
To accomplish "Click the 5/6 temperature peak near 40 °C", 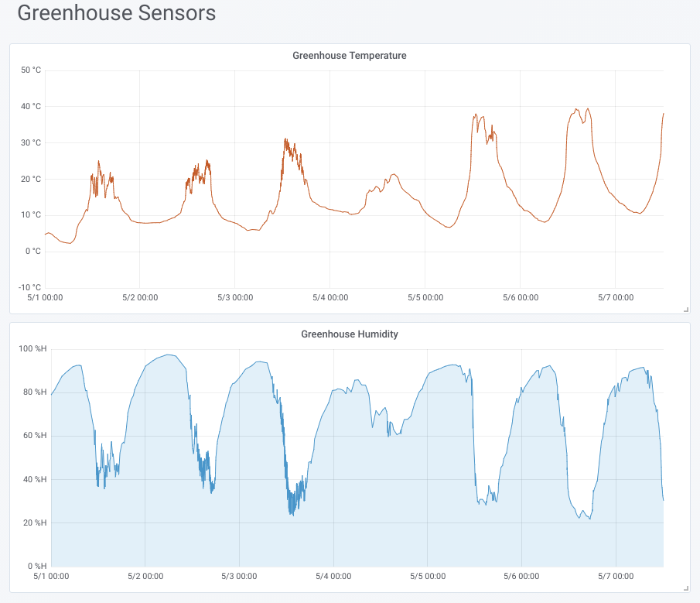I will pos(588,109).
